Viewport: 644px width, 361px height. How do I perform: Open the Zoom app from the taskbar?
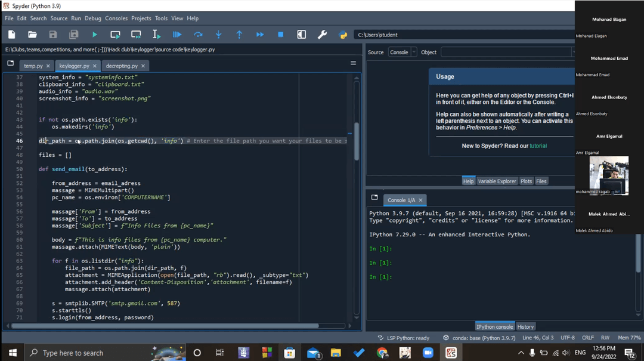click(x=428, y=353)
